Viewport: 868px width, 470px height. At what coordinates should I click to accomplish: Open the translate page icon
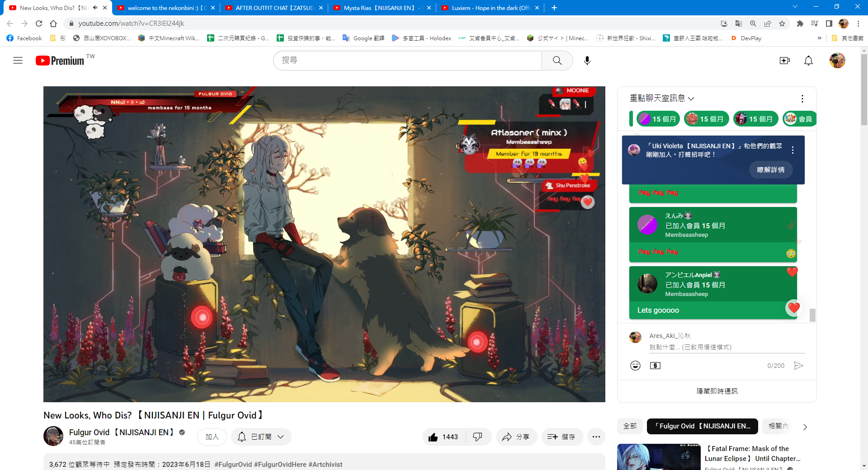point(739,23)
